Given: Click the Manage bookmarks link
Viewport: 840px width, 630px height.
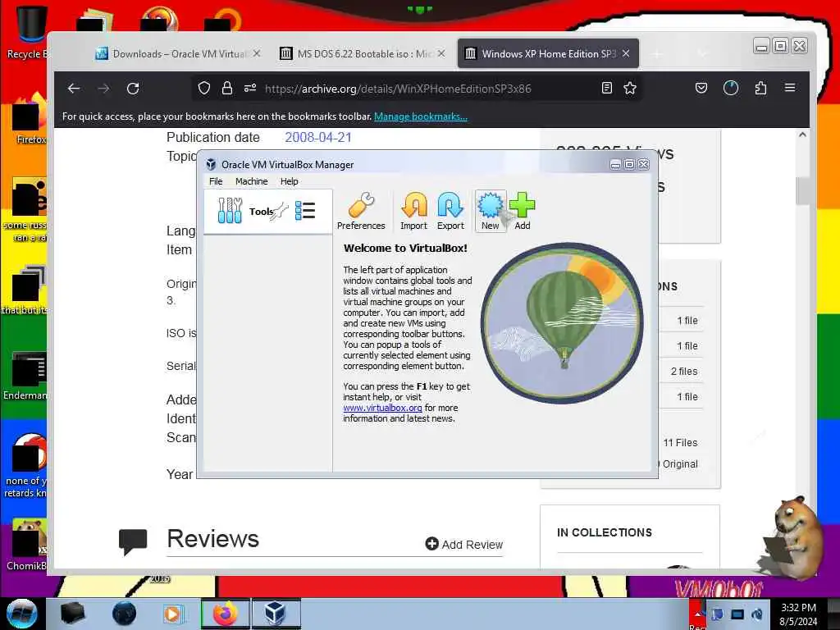Looking at the screenshot, I should 421,116.
